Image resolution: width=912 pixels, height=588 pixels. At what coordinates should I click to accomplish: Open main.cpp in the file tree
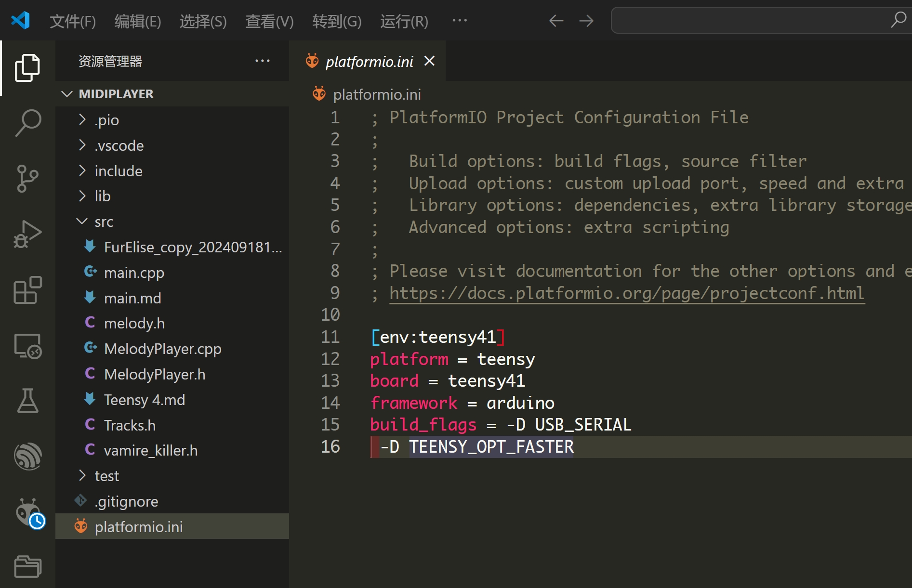[x=134, y=273]
